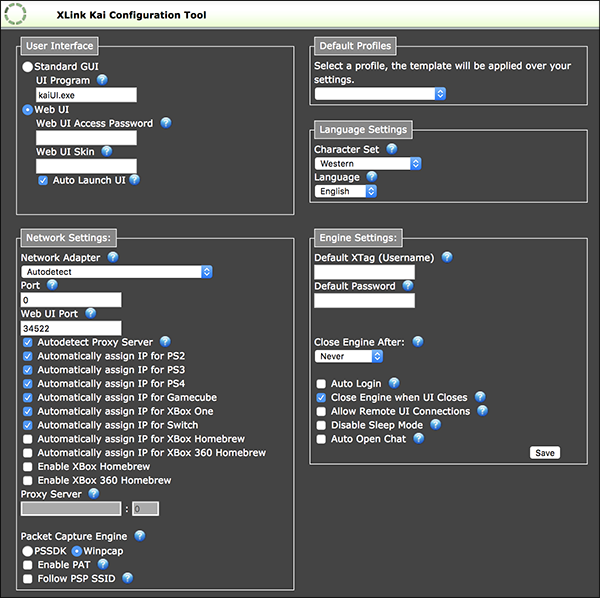Click the Web UI Access Password field
The image size is (600, 598).
pos(86,138)
